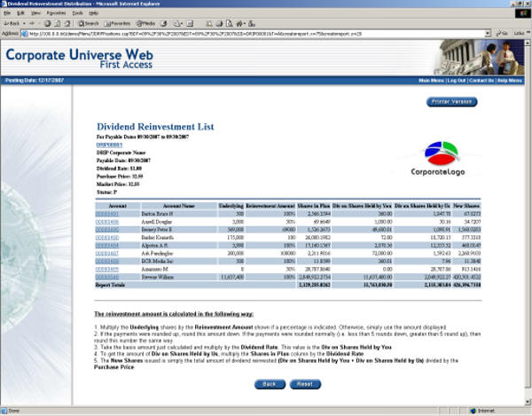Open the account link for Stevens William
Image resolution: width=532 pixels, height=416 pixels.
coord(107,278)
